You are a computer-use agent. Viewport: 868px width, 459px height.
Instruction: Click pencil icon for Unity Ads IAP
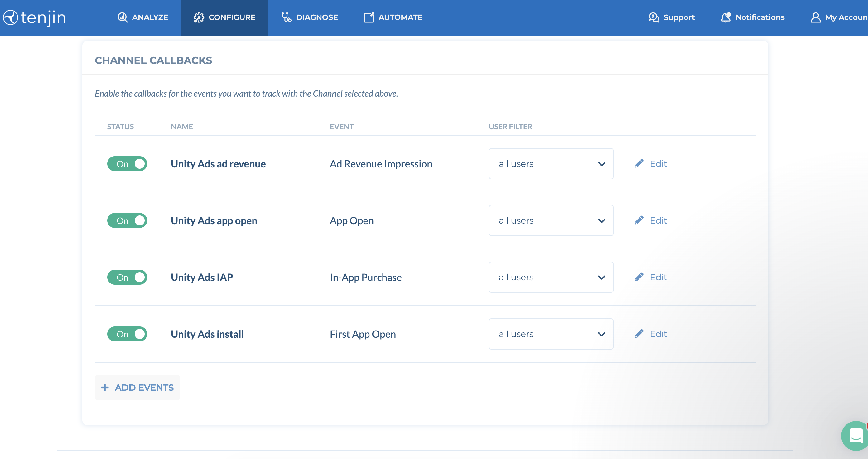click(639, 277)
